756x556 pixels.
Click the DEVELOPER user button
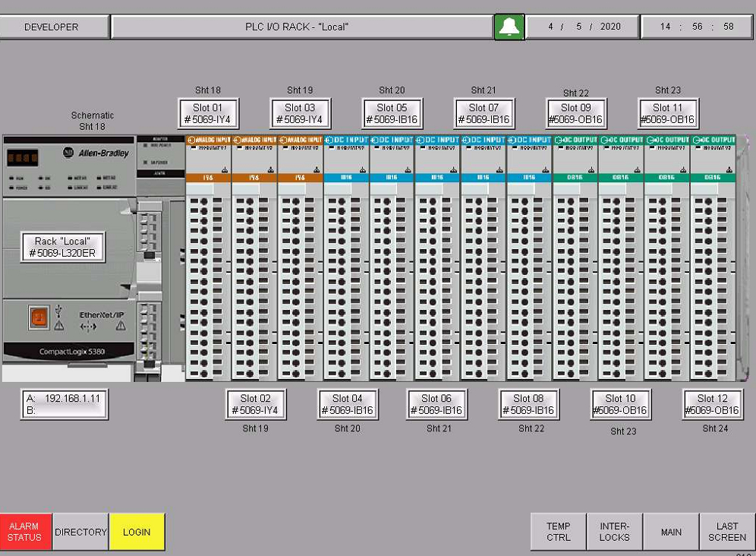[x=55, y=27]
